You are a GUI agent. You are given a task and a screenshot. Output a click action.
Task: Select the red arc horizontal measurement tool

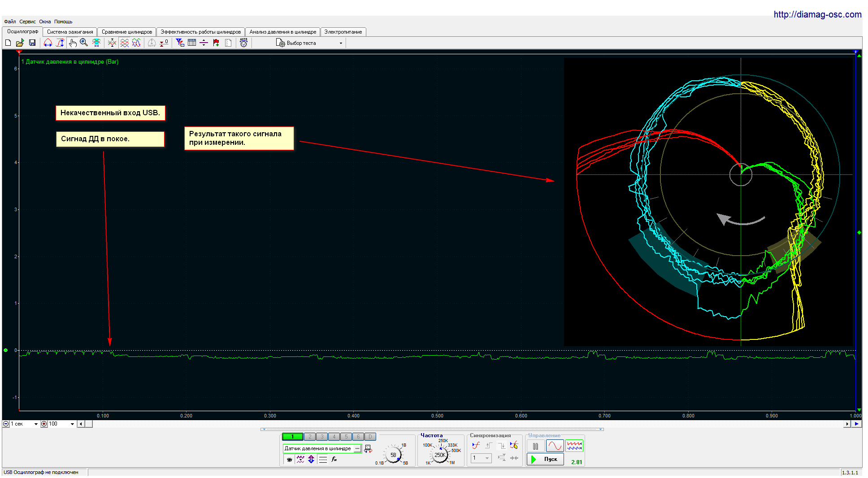coord(48,43)
